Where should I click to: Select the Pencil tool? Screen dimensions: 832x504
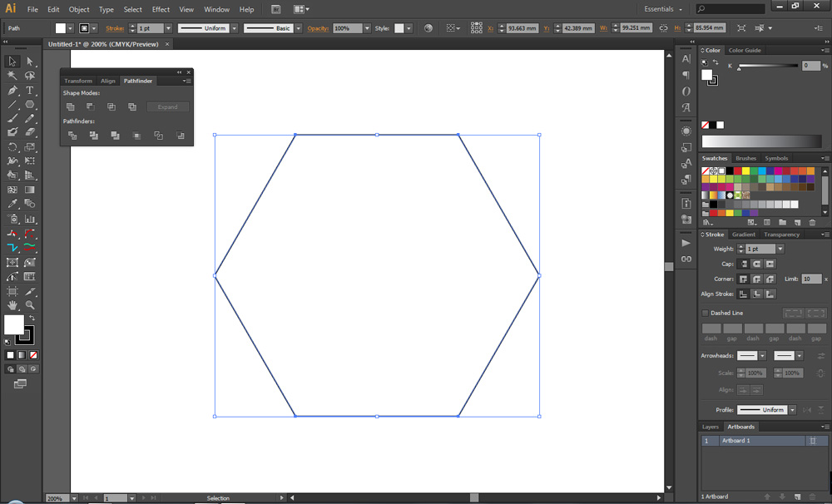pyautogui.click(x=30, y=118)
